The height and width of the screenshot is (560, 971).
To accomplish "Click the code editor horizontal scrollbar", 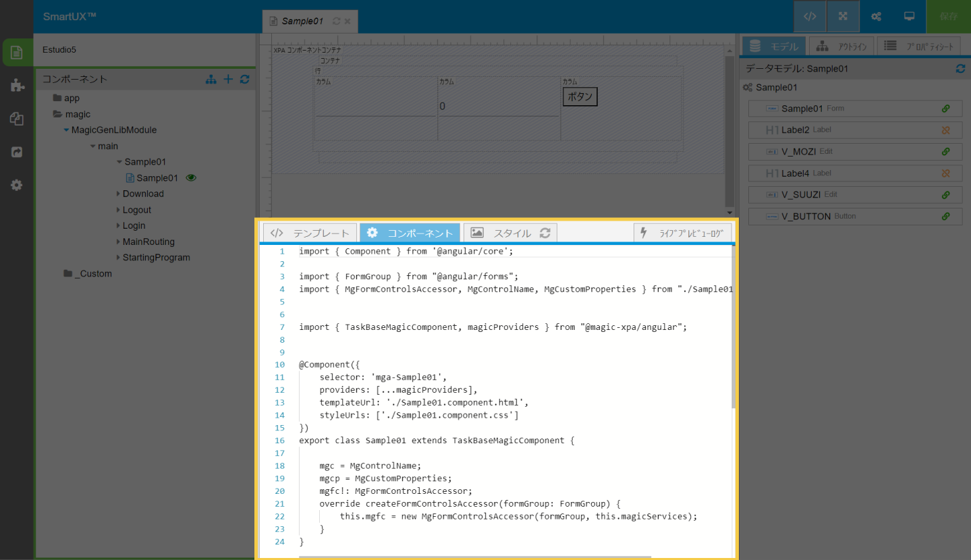I will 472,557.
